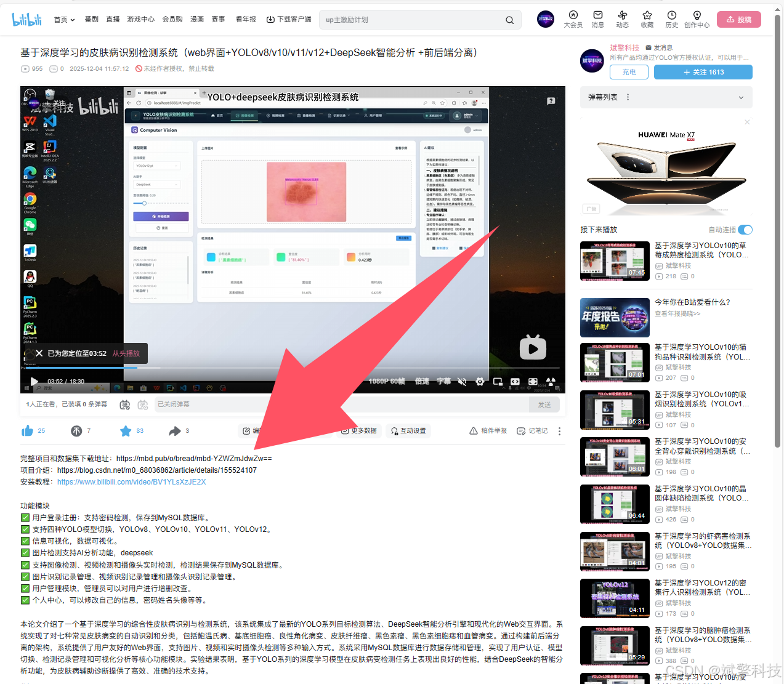784x684 pixels.
Task: Open the 会员购 nav item
Action: pyautogui.click(x=172, y=20)
